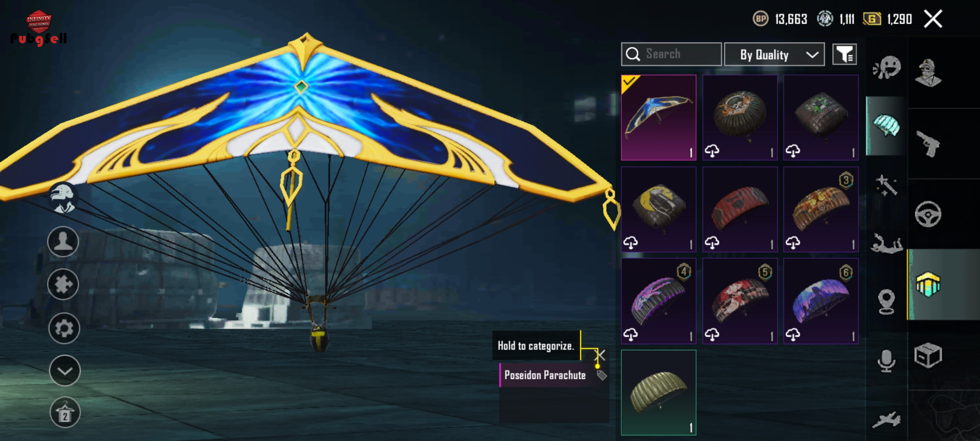Expand the down-chevron button on left
The height and width of the screenshot is (441, 980).
(x=65, y=371)
